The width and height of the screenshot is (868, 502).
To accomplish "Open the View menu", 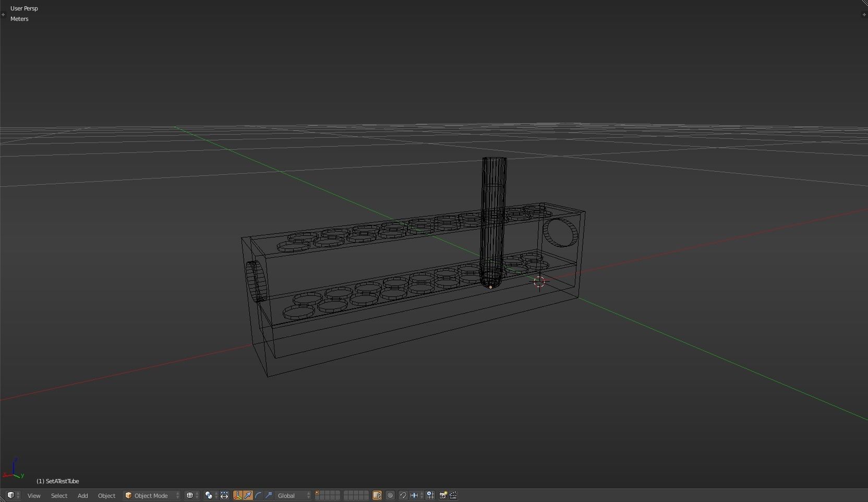I will point(34,495).
